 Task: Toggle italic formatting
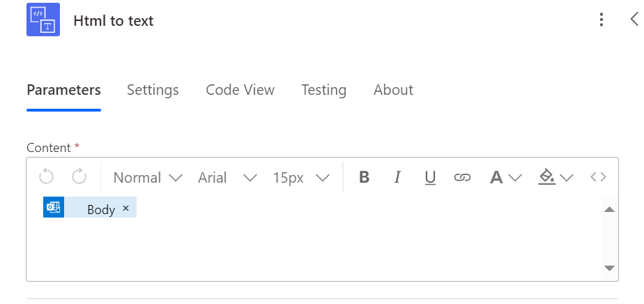pyautogui.click(x=397, y=177)
